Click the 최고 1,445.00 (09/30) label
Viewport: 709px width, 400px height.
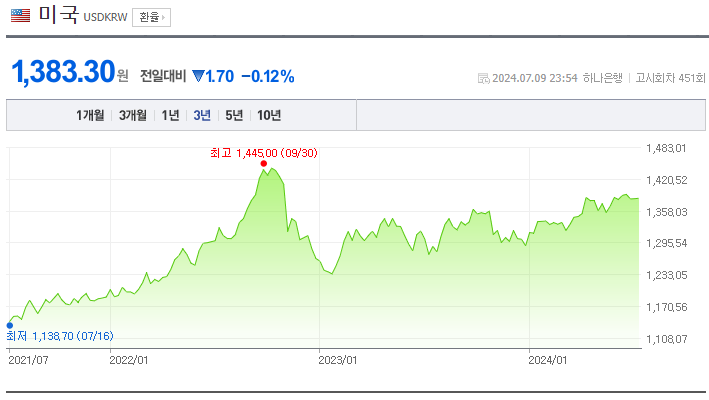(x=264, y=153)
